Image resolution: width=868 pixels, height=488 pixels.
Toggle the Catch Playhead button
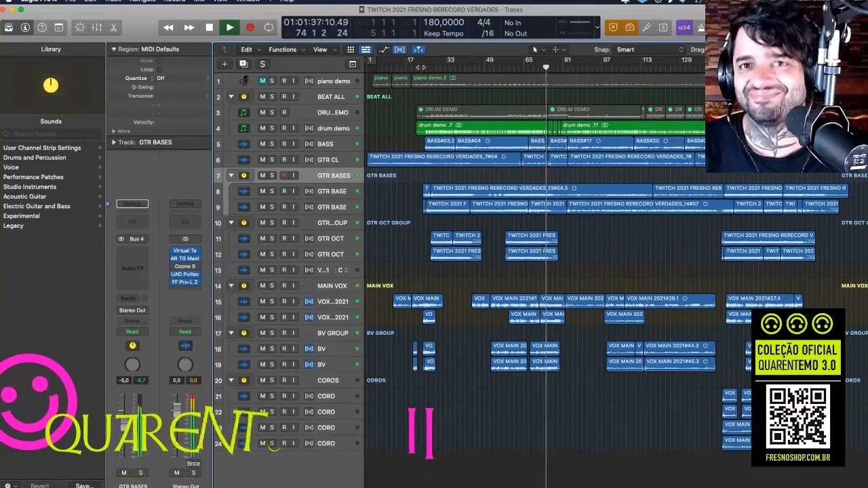click(x=418, y=49)
